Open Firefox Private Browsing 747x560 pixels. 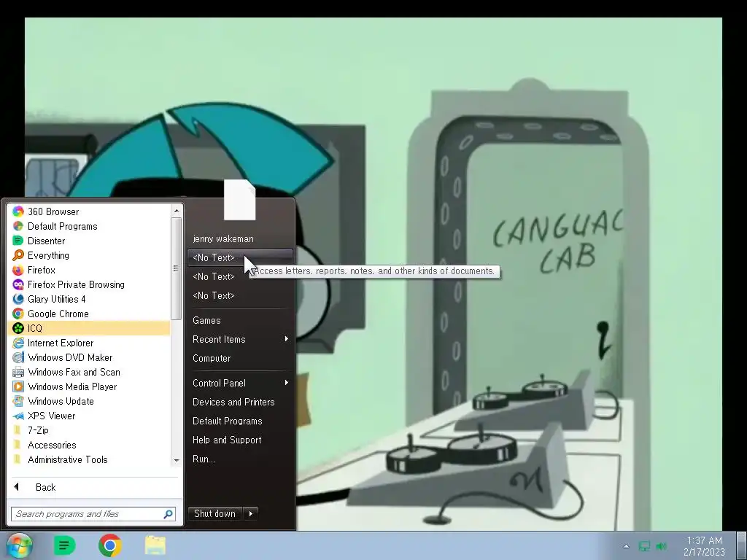coord(89,285)
